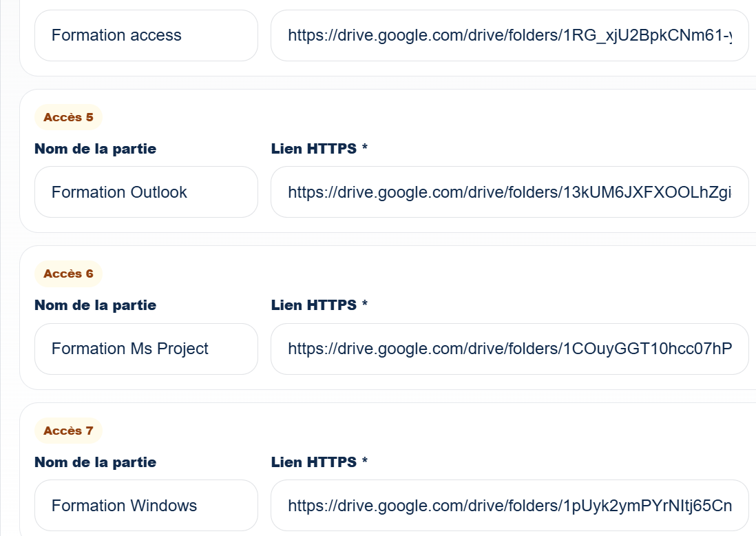Click the required asterisk in Accès 7 section
This screenshot has height=536, width=756.
[365, 460]
